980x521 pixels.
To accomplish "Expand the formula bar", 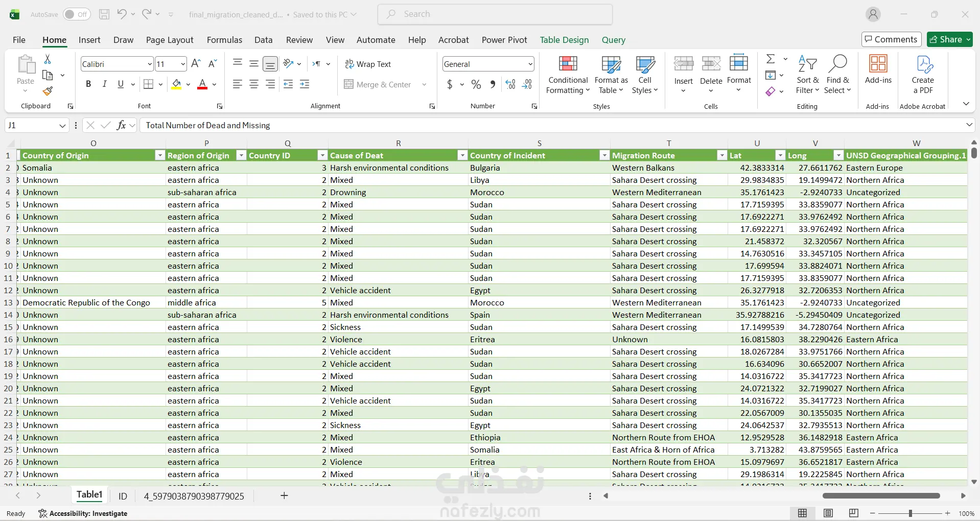I will click(969, 125).
